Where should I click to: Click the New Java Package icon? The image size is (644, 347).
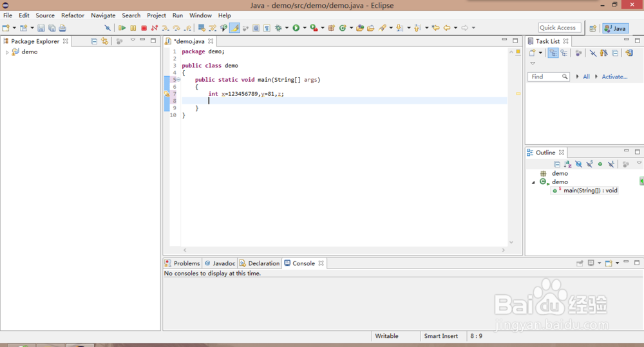pos(332,28)
